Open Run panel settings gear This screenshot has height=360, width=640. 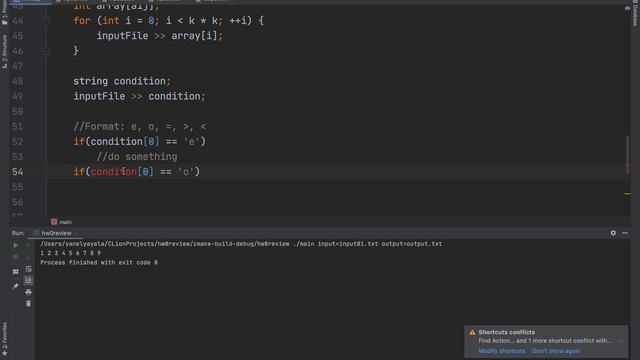point(613,233)
